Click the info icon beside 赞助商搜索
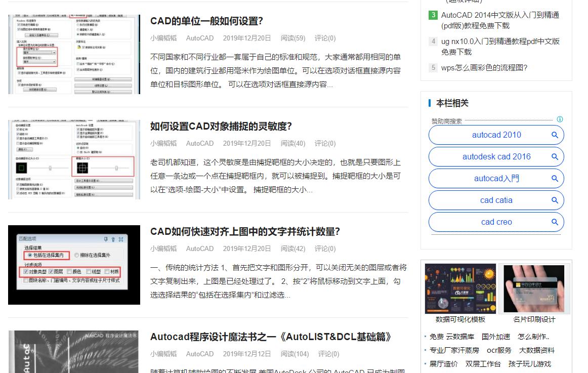 (560, 119)
